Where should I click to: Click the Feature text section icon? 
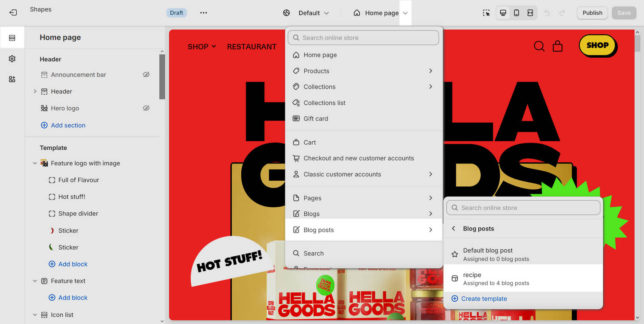[44, 281]
